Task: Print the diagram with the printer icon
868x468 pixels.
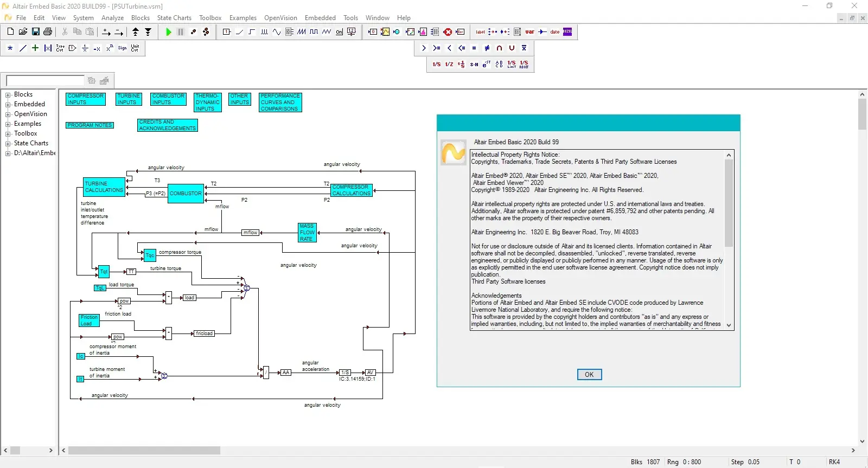Action: pos(48,32)
